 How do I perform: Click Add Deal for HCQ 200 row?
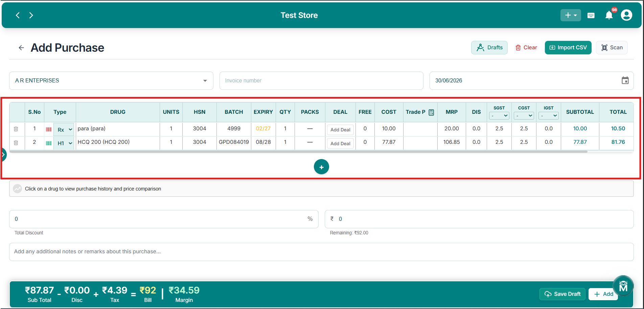(x=340, y=144)
